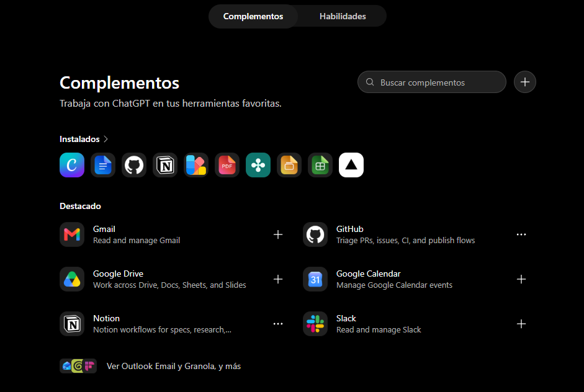Open the Ver Outlook Email y Granola link
This screenshot has height=392, width=584.
coord(174,367)
